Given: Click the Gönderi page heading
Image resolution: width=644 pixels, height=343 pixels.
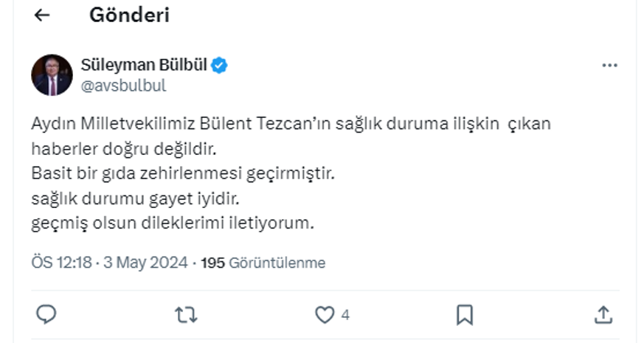Looking at the screenshot, I should pyautogui.click(x=129, y=15).
